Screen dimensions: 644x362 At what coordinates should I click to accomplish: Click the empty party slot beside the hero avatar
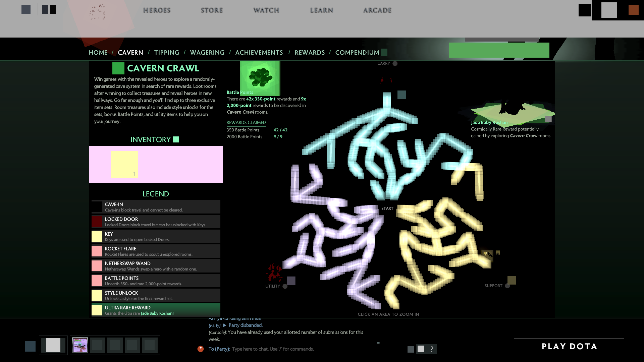tap(98, 345)
